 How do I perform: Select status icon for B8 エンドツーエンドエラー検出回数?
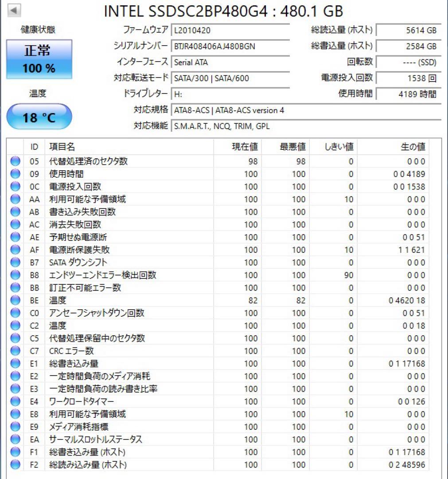point(15,275)
